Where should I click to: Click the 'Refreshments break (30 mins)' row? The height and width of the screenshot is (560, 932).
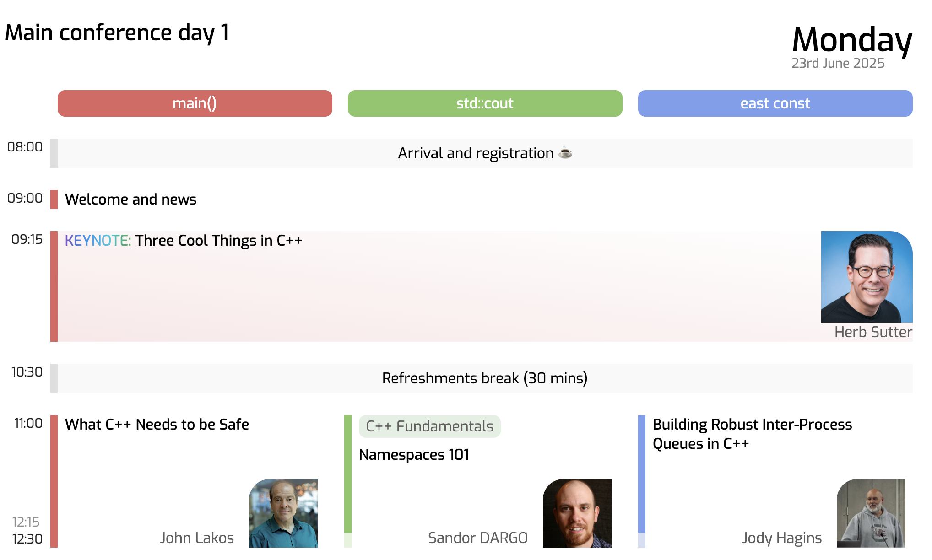pyautogui.click(x=484, y=378)
